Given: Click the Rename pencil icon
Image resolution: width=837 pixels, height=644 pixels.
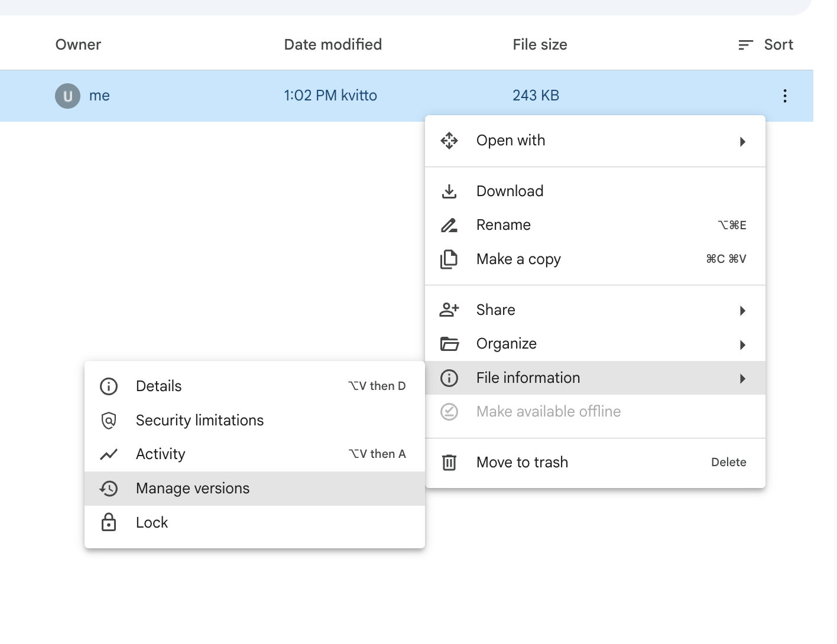Looking at the screenshot, I should coord(449,225).
